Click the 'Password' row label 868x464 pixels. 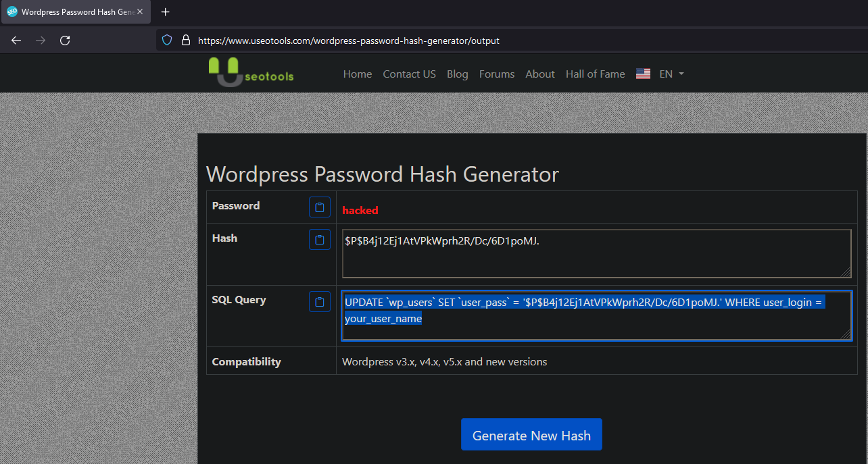click(x=236, y=206)
